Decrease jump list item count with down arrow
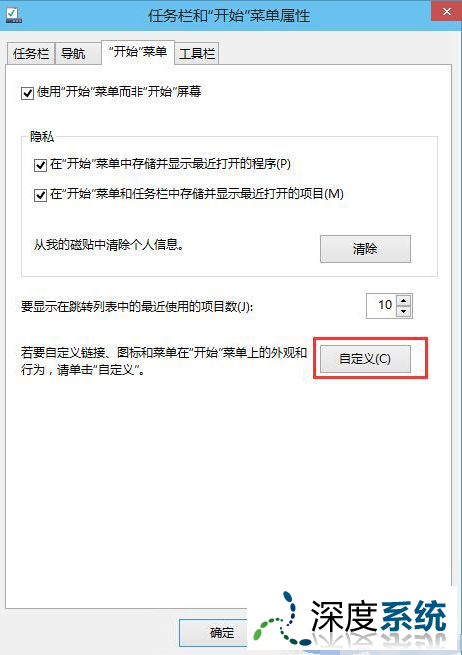 tap(404, 312)
